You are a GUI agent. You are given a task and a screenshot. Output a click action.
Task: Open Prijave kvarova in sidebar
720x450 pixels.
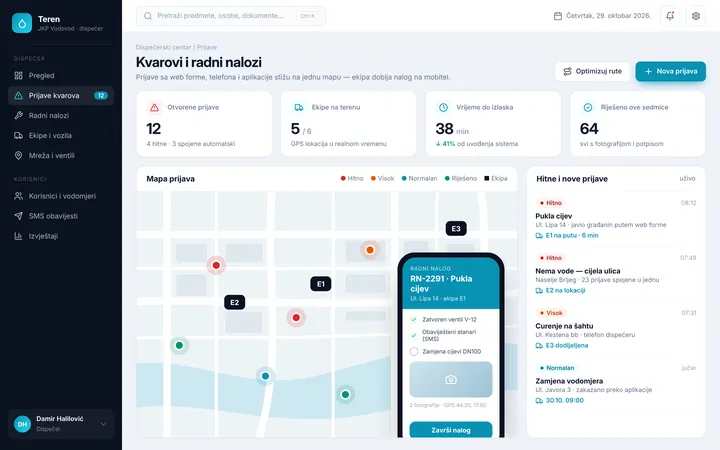click(x=61, y=96)
